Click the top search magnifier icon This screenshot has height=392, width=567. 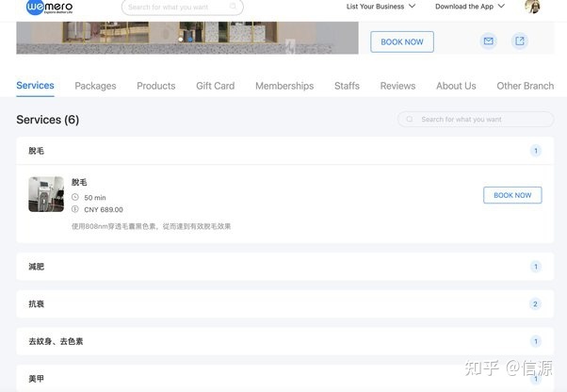coord(235,7)
